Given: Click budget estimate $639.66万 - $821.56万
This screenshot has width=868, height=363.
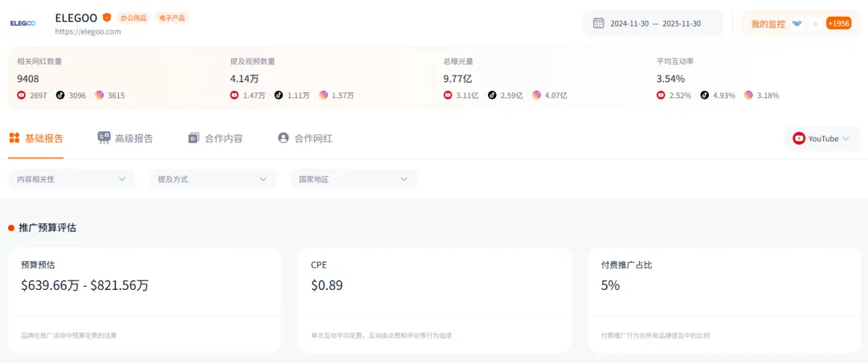Looking at the screenshot, I should (x=84, y=286).
